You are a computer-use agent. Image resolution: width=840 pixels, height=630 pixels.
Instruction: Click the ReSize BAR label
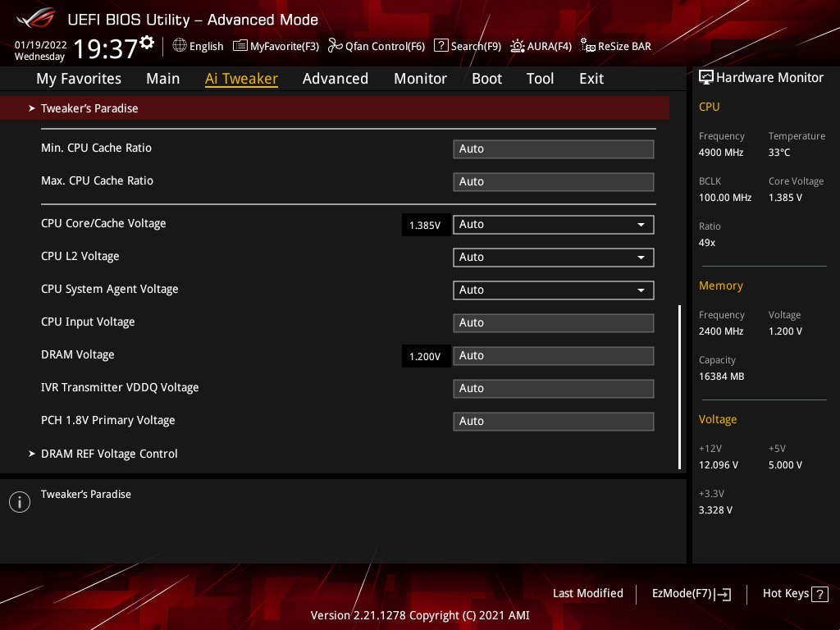click(624, 47)
